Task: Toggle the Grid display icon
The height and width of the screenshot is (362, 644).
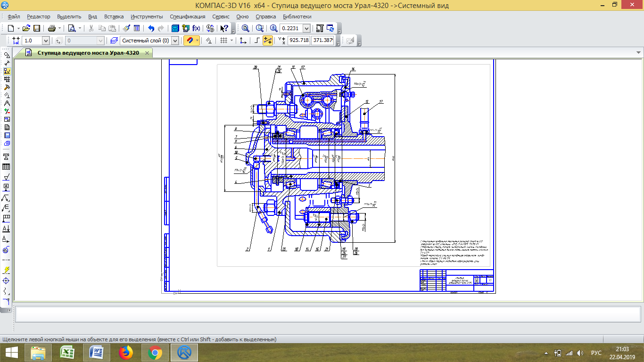Action: [x=224, y=41]
